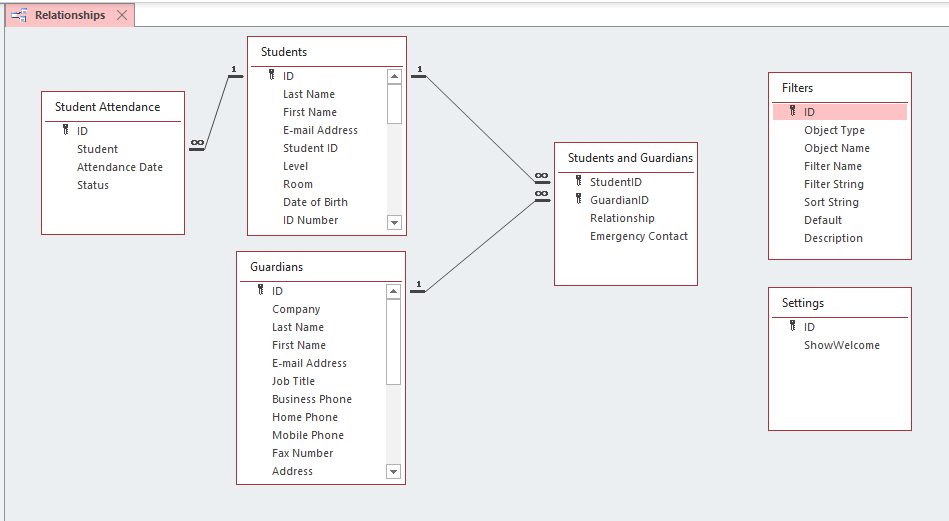This screenshot has width=949, height=521.
Task: Select Company field in Guardians
Action: pos(296,309)
